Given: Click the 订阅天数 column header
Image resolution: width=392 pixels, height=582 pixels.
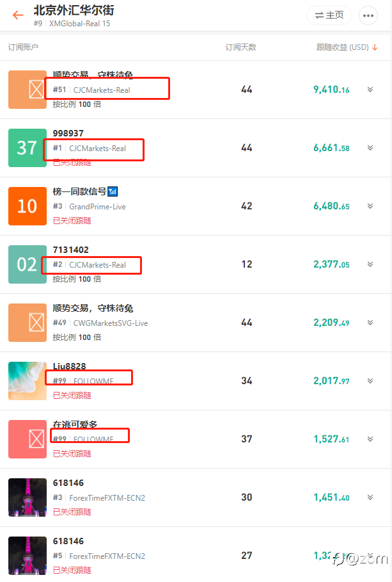Looking at the screenshot, I should pyautogui.click(x=241, y=47).
